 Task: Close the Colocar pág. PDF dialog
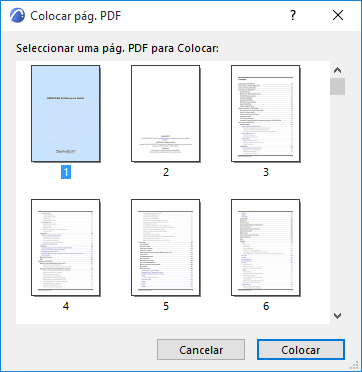[x=338, y=15]
